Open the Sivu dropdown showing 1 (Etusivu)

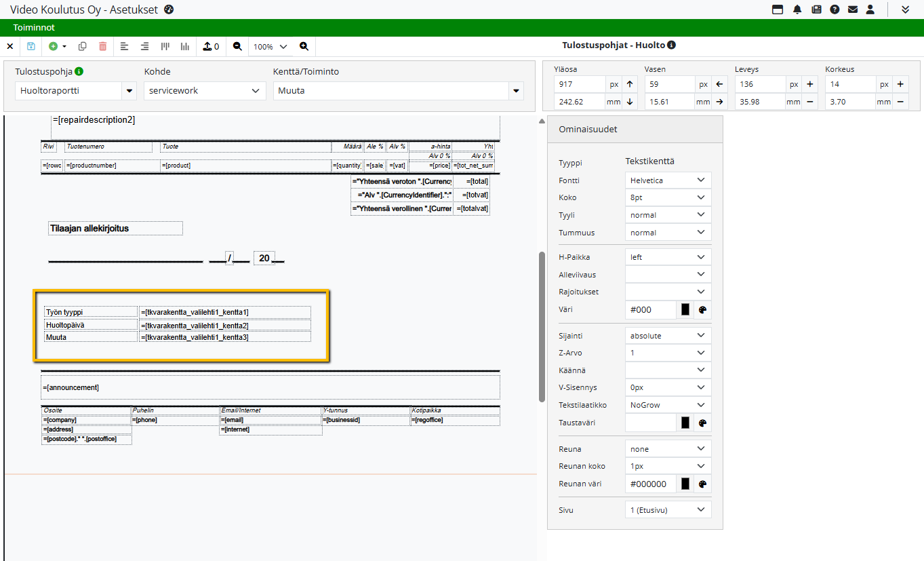[x=668, y=510]
